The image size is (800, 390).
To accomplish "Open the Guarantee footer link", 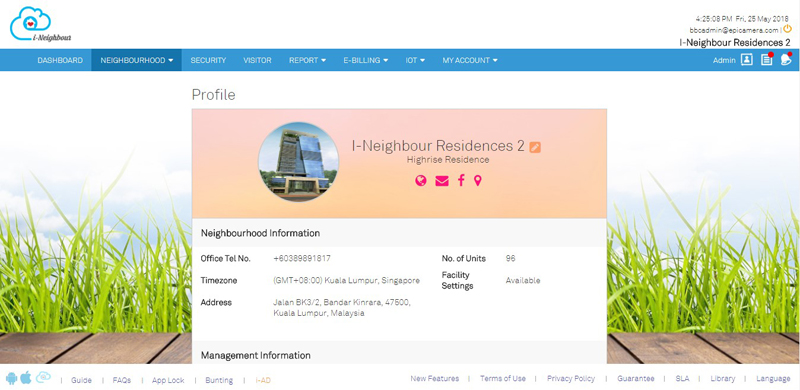I will point(636,378).
